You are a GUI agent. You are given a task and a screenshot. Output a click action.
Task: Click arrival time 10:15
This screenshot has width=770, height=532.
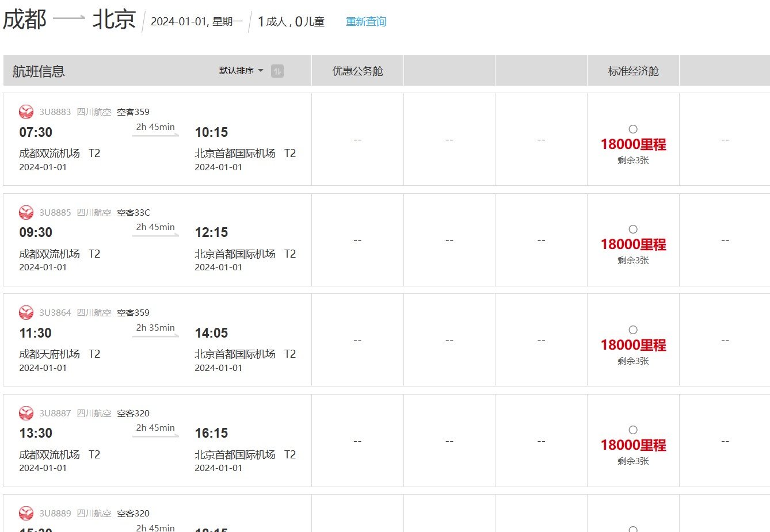[x=211, y=132]
